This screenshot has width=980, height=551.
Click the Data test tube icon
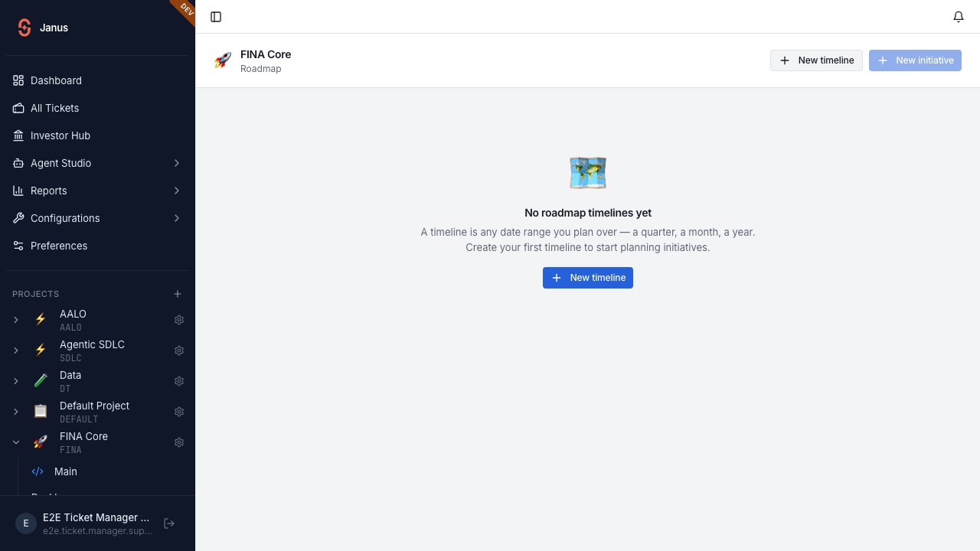(41, 381)
